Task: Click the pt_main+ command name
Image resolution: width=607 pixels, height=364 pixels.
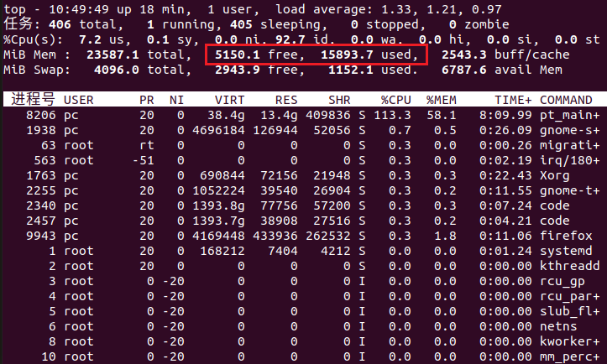Action: (570, 115)
